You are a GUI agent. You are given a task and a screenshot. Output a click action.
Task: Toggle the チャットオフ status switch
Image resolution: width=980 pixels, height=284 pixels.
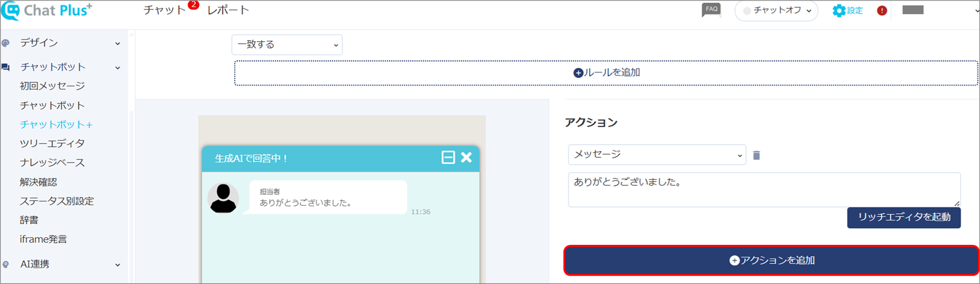(776, 11)
